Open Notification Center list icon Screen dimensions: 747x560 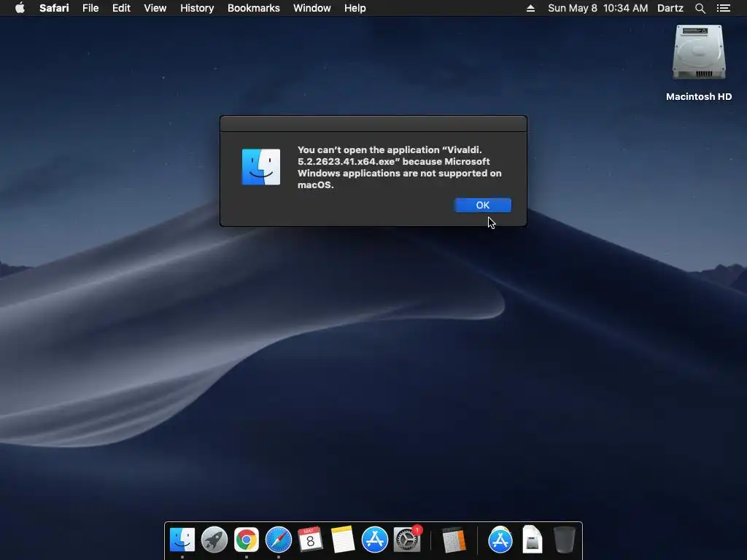tap(724, 8)
